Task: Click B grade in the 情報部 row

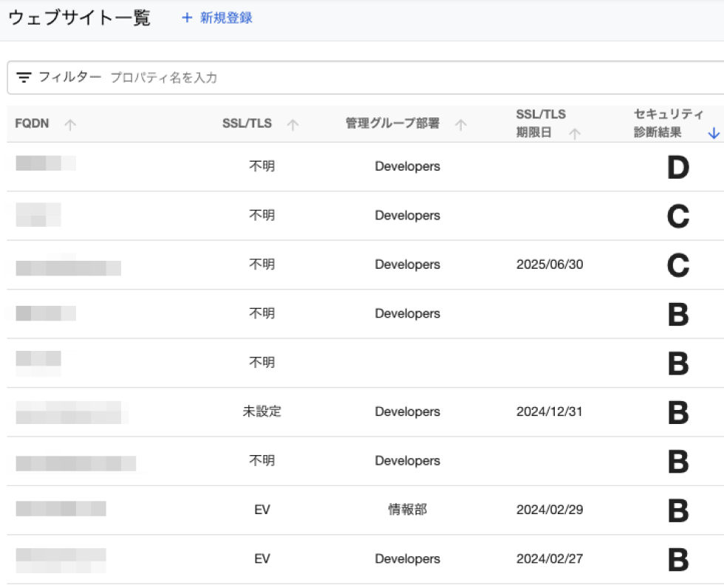Action: (677, 510)
